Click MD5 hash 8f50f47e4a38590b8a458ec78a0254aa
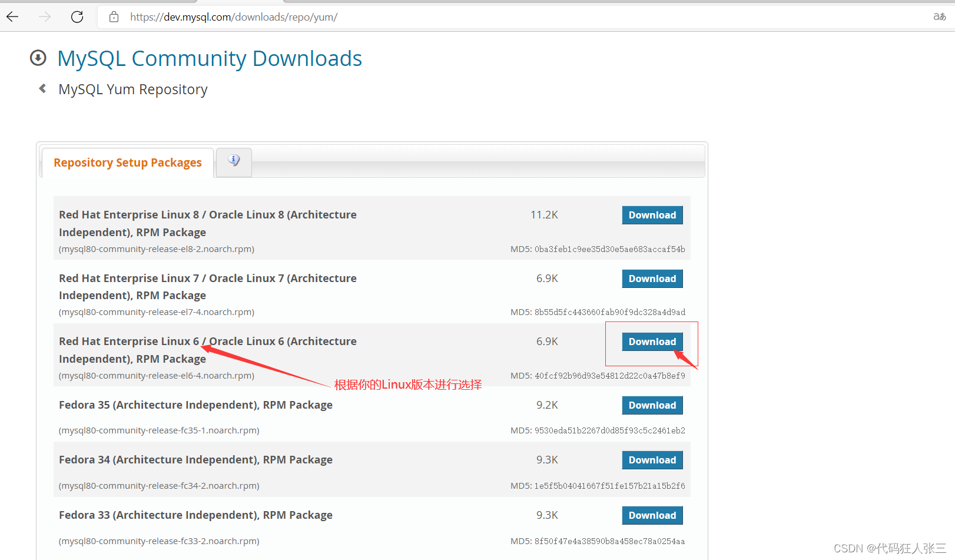Screen dimensions: 955x560 [610, 541]
